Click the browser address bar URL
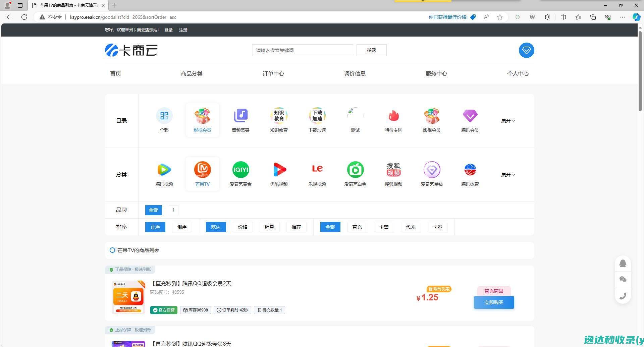The height and width of the screenshot is (347, 644). [x=123, y=17]
